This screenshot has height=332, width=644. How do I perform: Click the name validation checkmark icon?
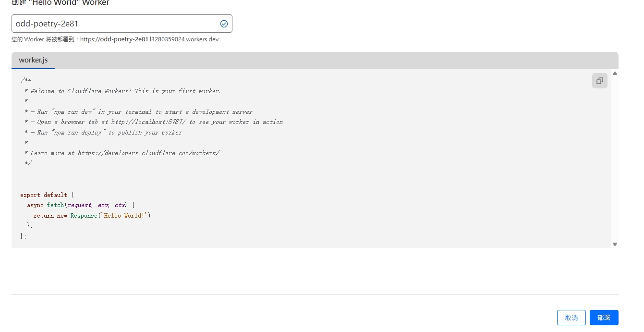point(224,24)
